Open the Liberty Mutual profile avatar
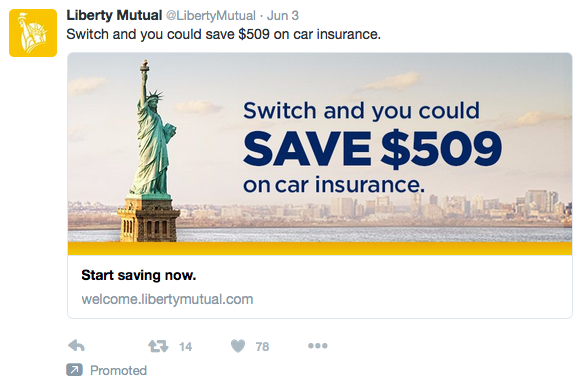Viewport: 581px width, 385px height. (x=33, y=33)
